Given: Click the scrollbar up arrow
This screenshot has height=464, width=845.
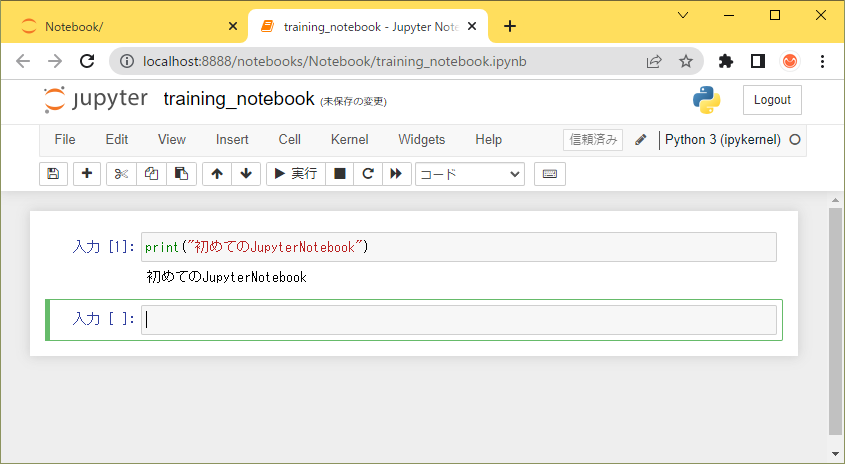Looking at the screenshot, I should 835,200.
